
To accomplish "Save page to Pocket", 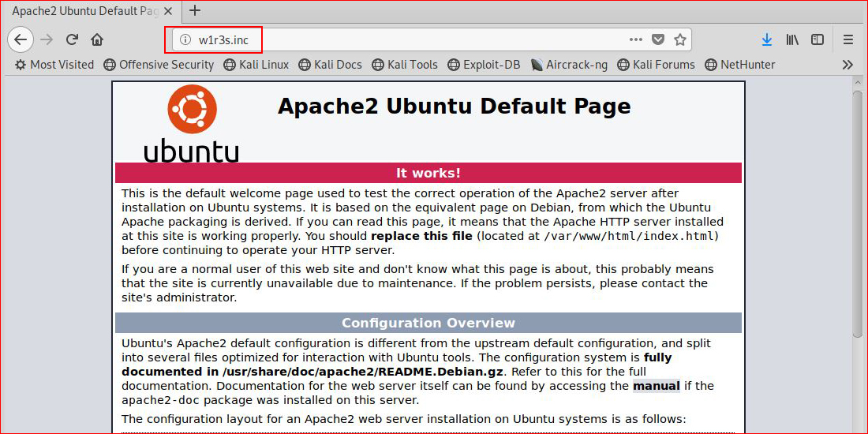I will [x=657, y=39].
